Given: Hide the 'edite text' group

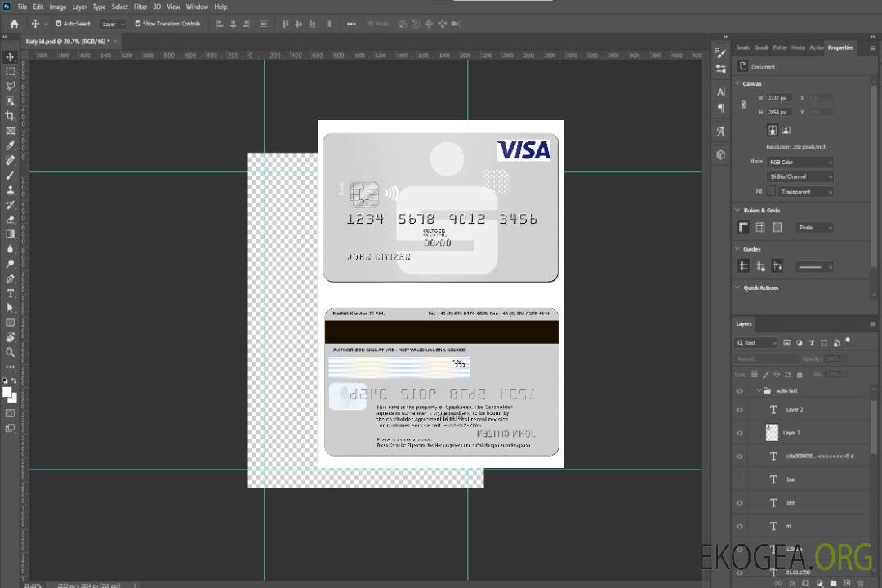Looking at the screenshot, I should [740, 391].
